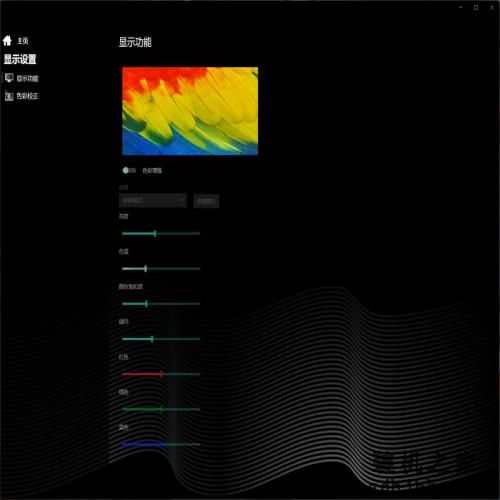
Task: Adjust the 伽马 gamma slider
Action: click(161, 339)
